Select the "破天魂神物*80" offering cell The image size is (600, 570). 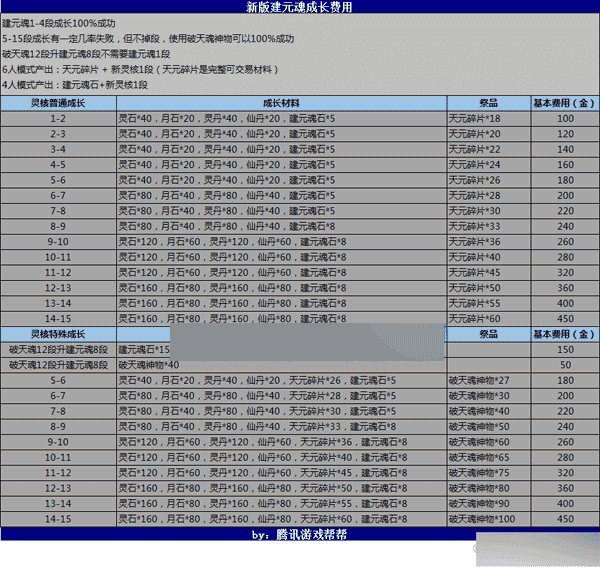click(x=489, y=488)
